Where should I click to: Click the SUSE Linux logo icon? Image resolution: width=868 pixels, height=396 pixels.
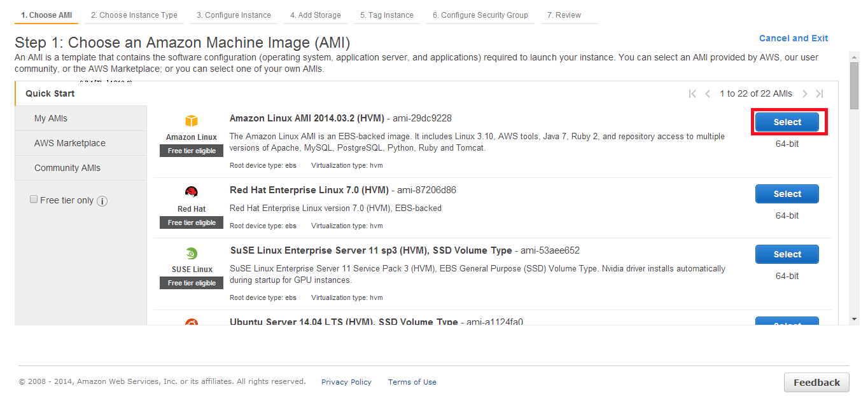192,253
